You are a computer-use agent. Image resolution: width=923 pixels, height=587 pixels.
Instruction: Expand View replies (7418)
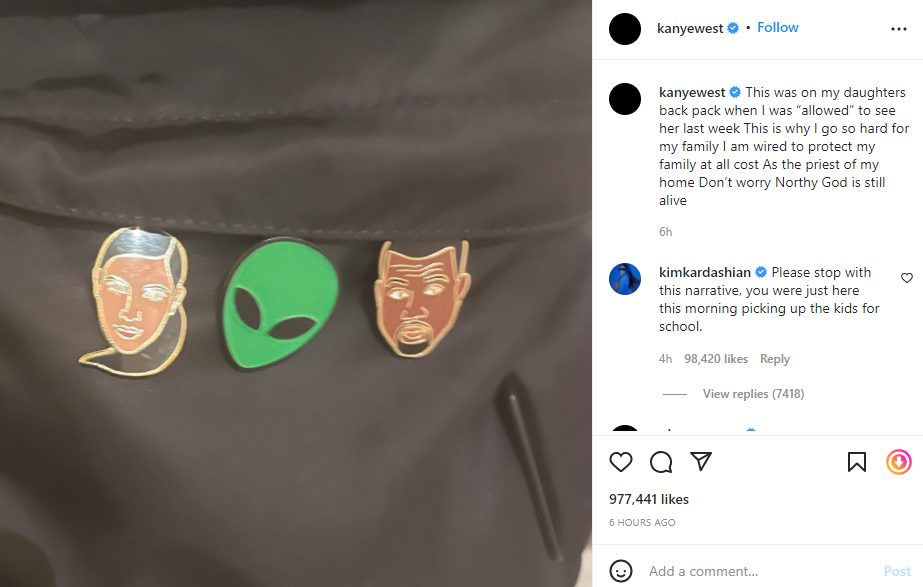pos(753,394)
